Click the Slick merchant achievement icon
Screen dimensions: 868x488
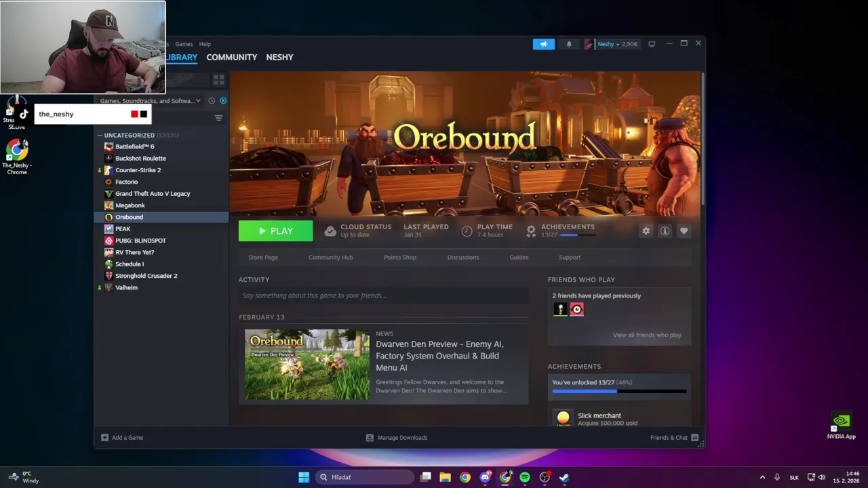click(563, 418)
